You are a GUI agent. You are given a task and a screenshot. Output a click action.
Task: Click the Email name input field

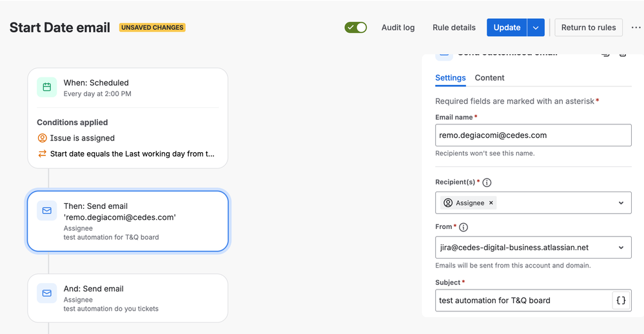pyautogui.click(x=533, y=135)
